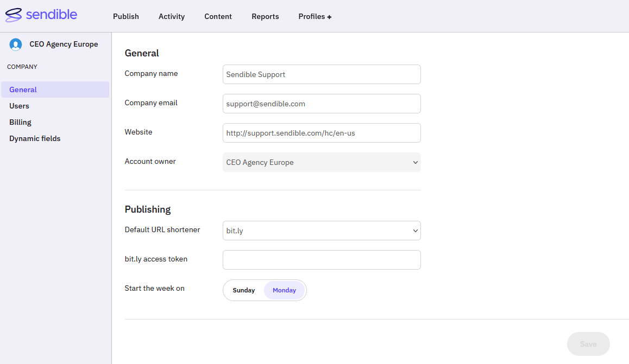The image size is (629, 364).
Task: Open Billing in the sidebar
Action: tap(21, 122)
